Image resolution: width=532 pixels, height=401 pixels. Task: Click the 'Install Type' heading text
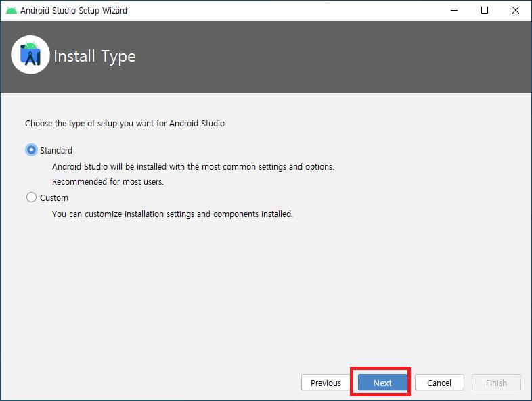pos(95,56)
